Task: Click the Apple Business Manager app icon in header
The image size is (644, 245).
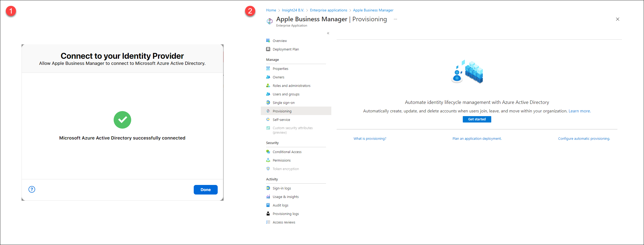Action: click(270, 21)
